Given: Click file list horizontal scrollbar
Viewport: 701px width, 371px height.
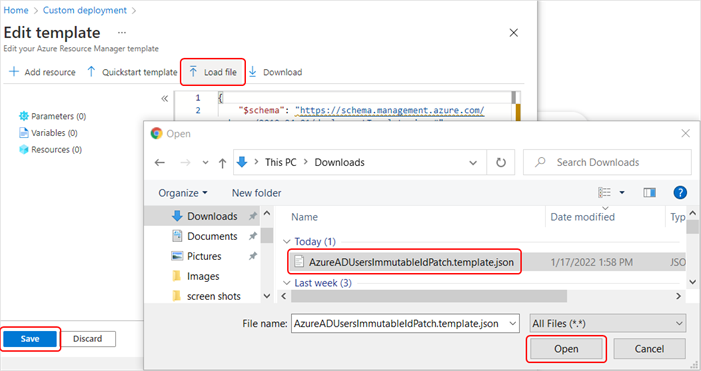Looking at the screenshot, I should click(x=429, y=296).
